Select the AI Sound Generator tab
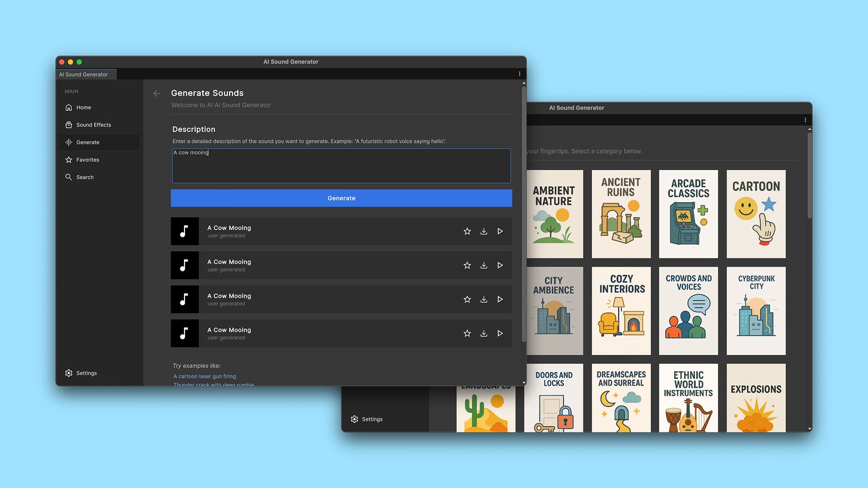 point(84,75)
